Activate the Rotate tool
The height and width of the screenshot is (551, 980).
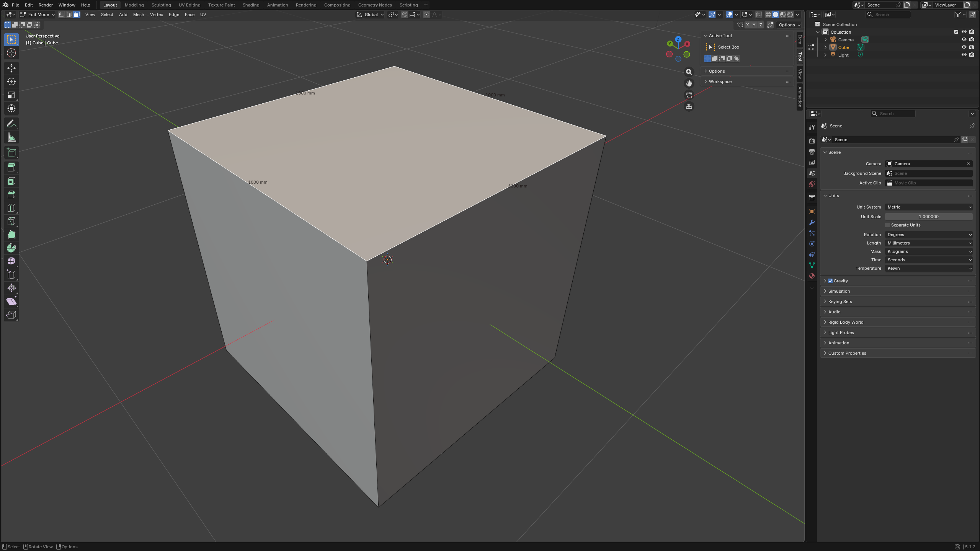tap(11, 82)
